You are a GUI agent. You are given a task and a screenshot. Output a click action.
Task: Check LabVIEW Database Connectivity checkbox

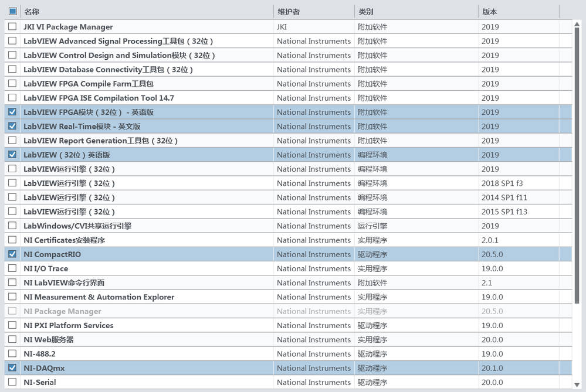(x=12, y=69)
